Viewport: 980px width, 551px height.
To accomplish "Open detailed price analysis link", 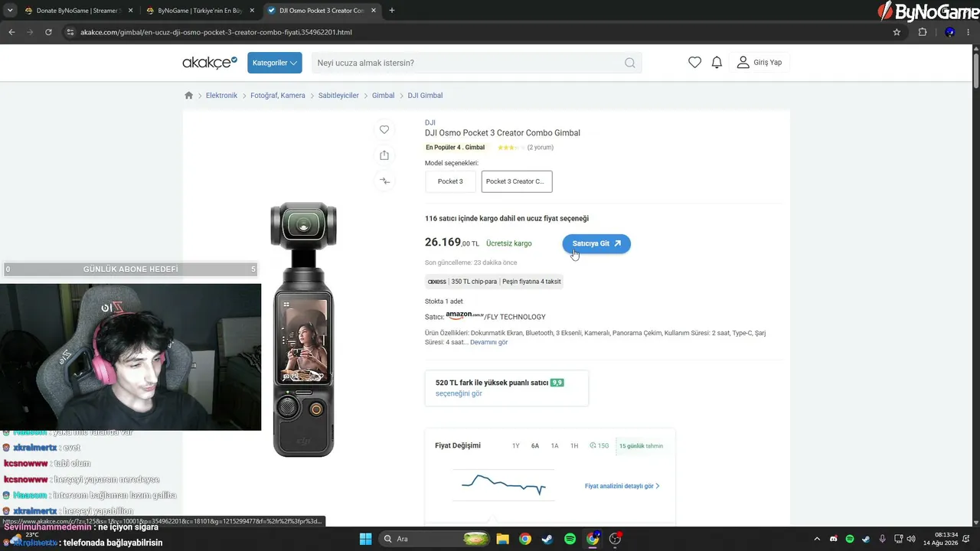I will [622, 486].
